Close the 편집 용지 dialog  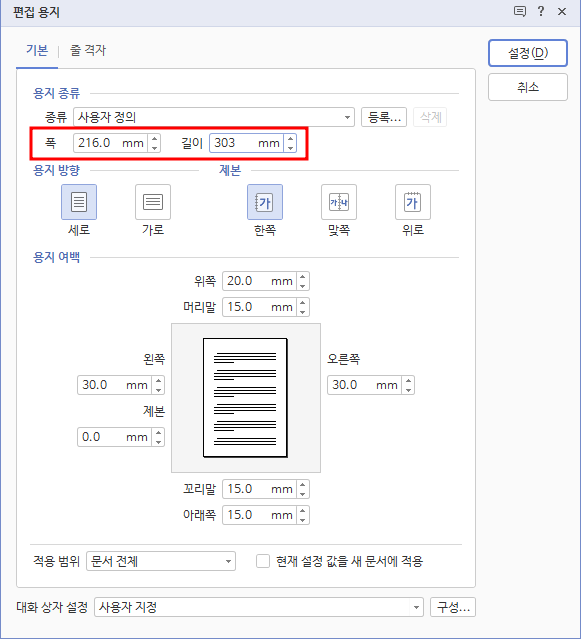(562, 12)
